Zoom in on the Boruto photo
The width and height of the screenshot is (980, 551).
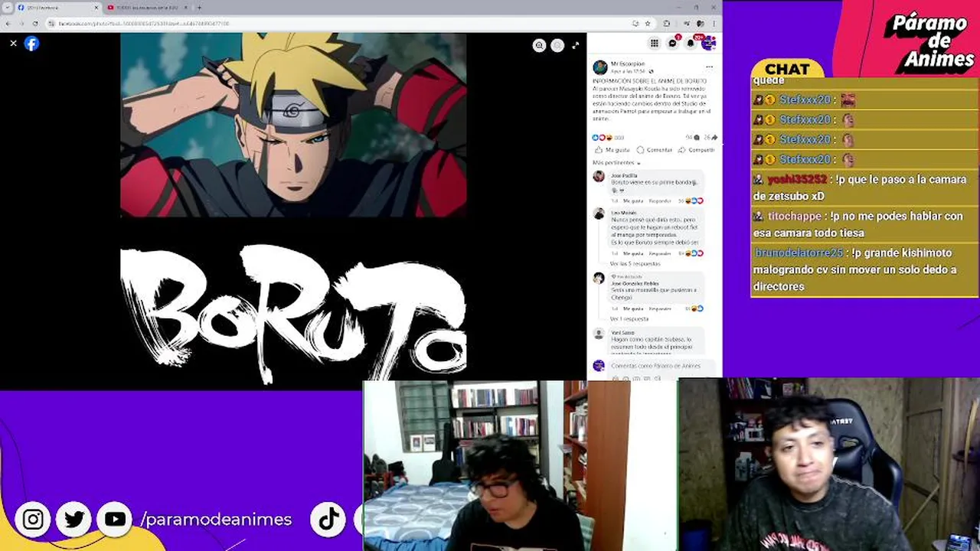point(539,45)
